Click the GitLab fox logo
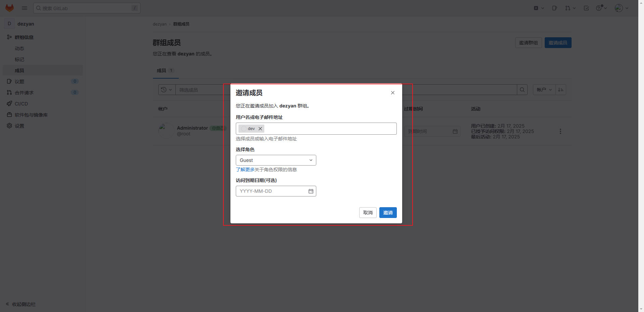Image resolution: width=644 pixels, height=312 pixels. [x=10, y=8]
